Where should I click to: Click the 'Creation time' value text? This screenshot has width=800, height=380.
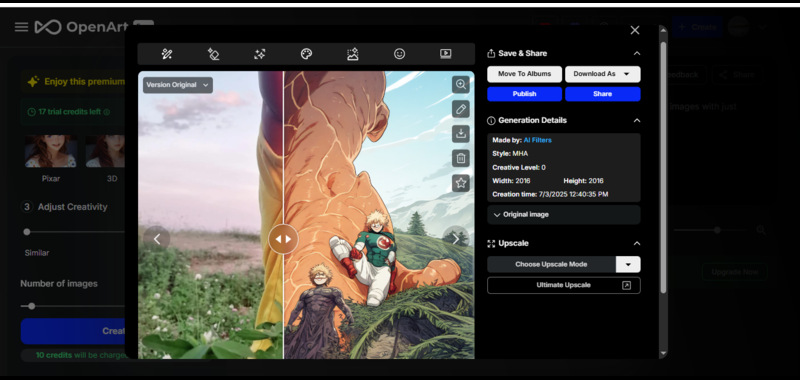(x=573, y=195)
